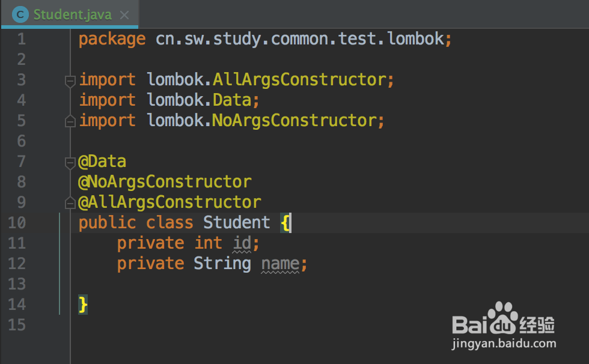Click the @Data annotation on line 7
Viewport: 589px width, 364px height.
[102, 162]
